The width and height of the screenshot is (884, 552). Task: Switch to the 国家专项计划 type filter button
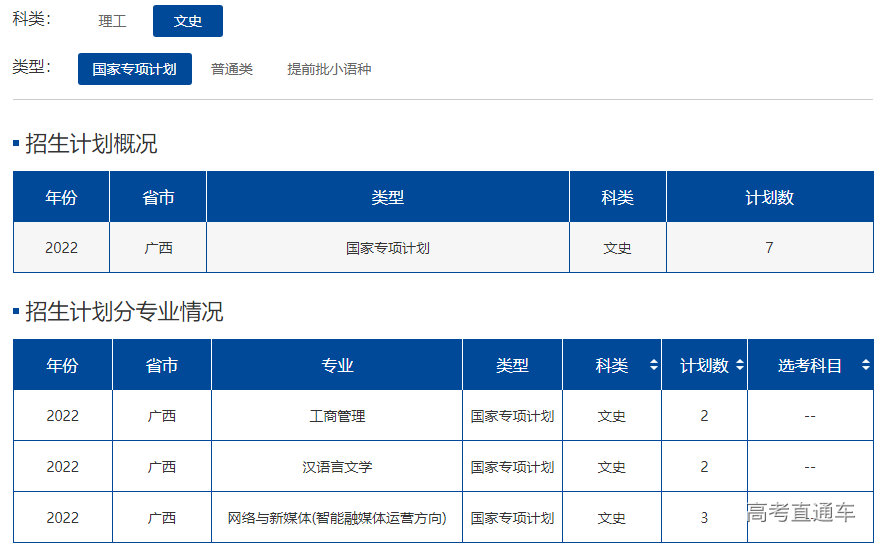coord(135,69)
